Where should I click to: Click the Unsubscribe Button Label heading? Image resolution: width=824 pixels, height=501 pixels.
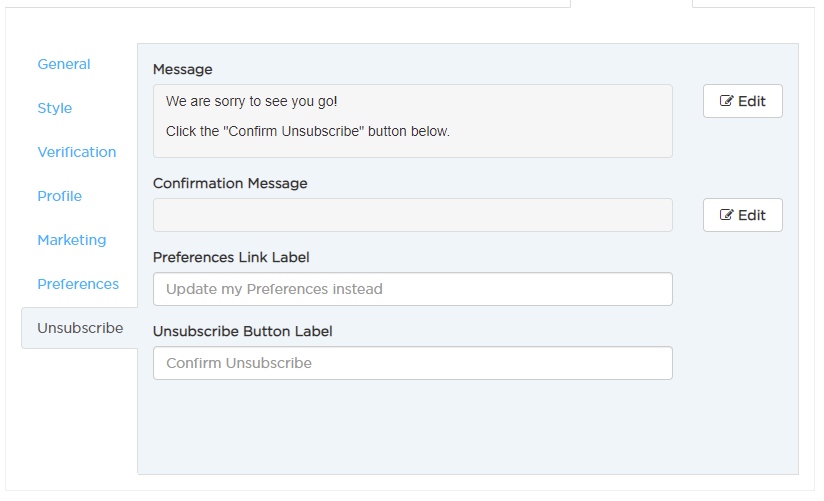(242, 332)
